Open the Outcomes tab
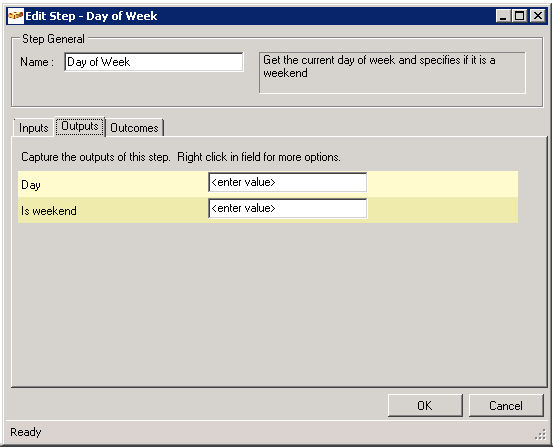This screenshot has height=447, width=553. [x=134, y=128]
